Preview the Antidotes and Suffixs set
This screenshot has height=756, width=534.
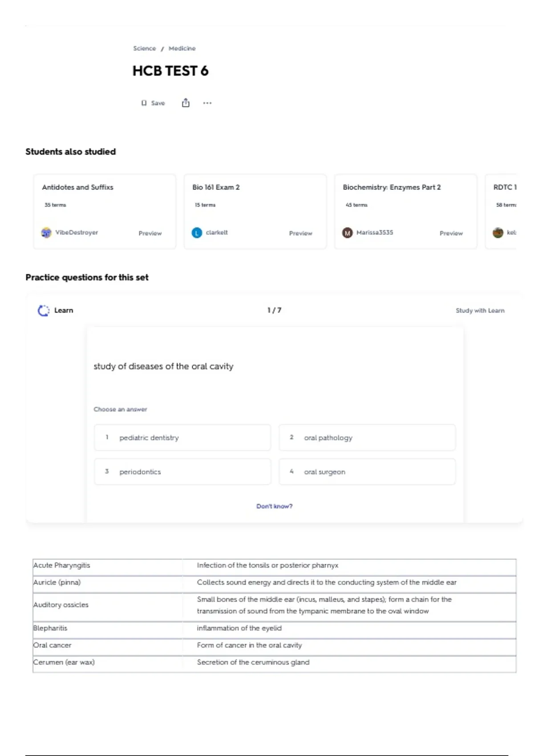click(150, 233)
